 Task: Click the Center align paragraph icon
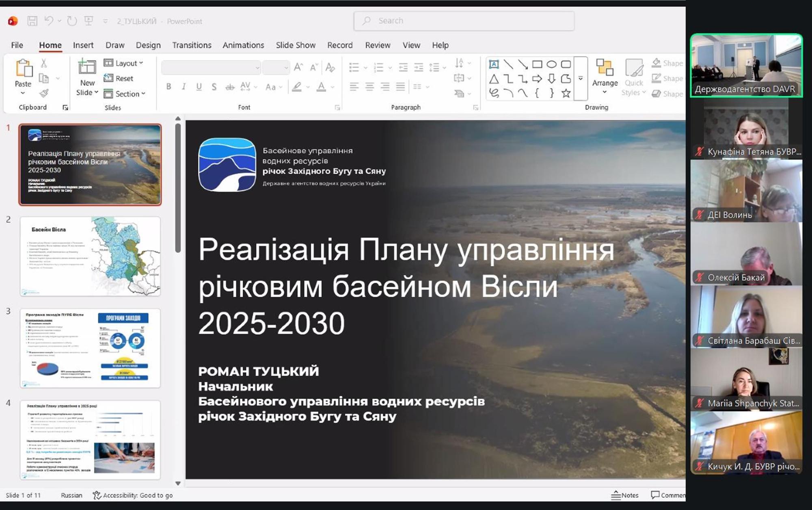(x=369, y=87)
